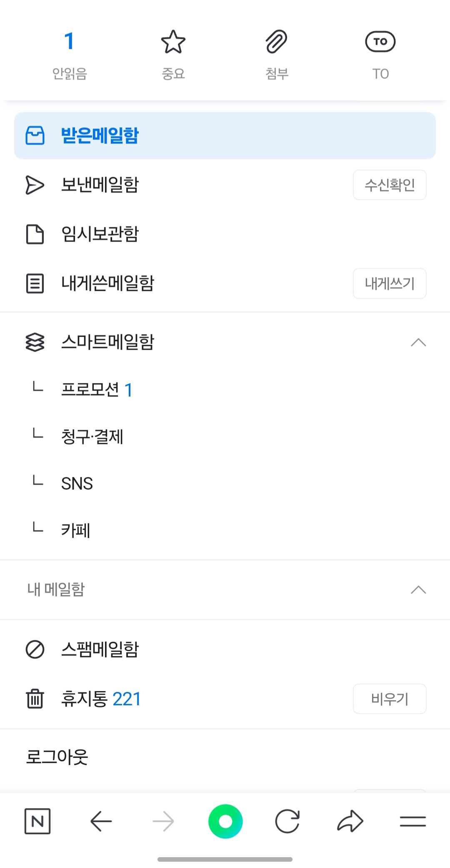
Task: Tap the share arrow icon
Action: tap(350, 821)
